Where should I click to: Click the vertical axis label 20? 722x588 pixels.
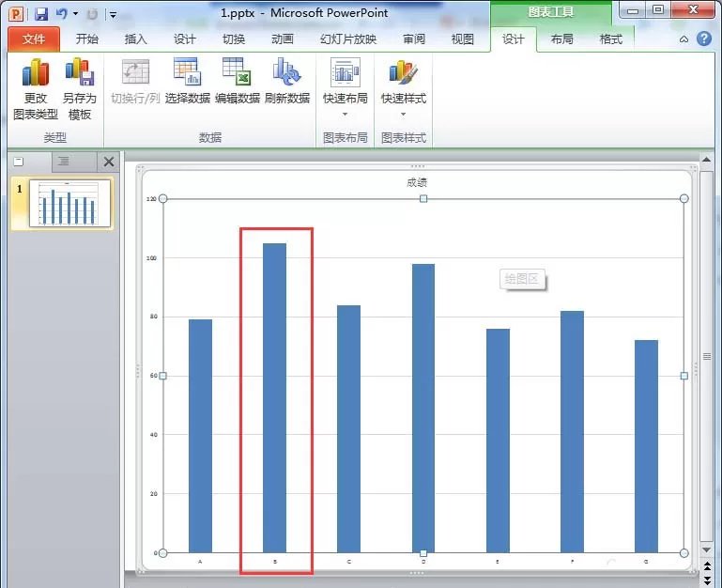tap(153, 493)
